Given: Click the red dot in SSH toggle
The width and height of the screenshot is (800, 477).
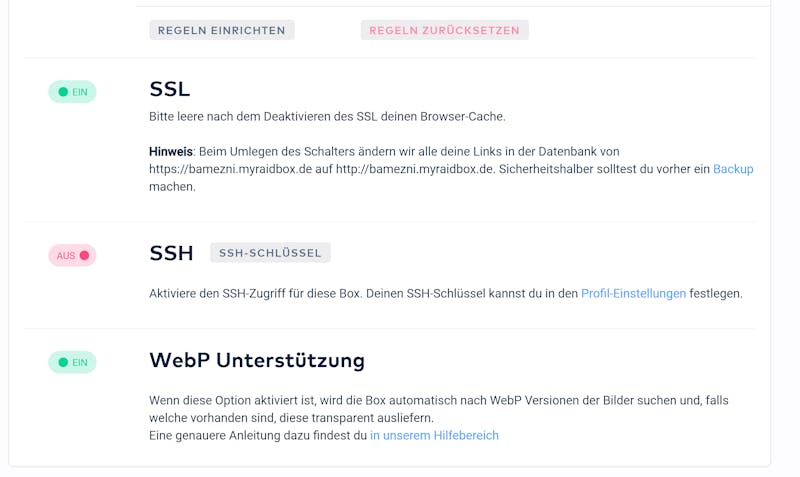Looking at the screenshot, I should point(85,255).
